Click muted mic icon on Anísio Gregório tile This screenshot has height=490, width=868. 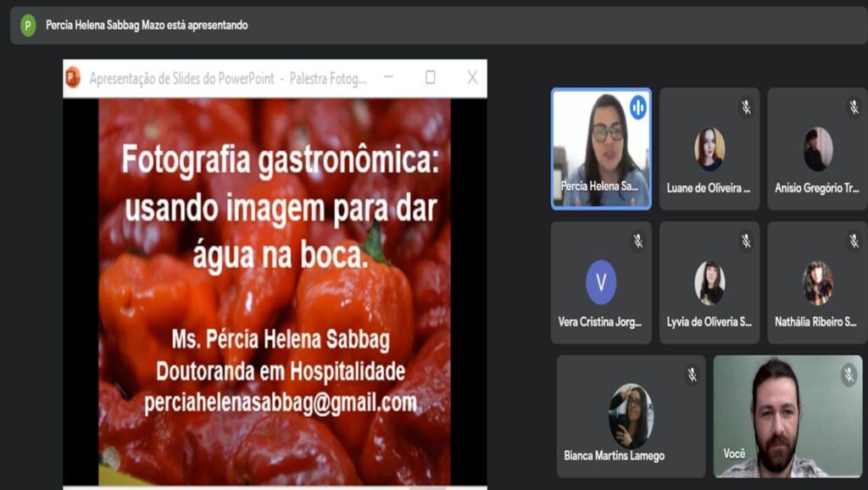854,108
